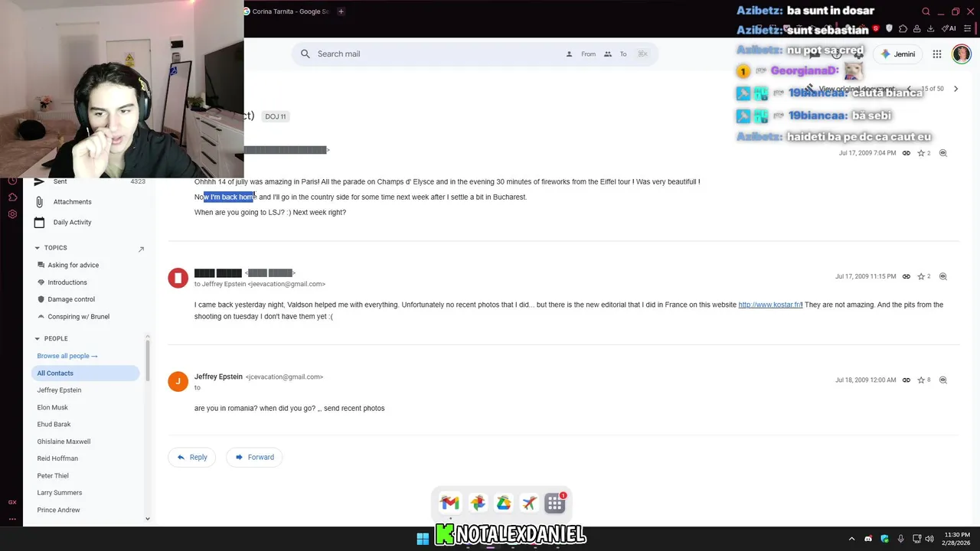Viewport: 980px width, 551px height.
Task: Copy link icon for the 7:04 PM email
Action: click(x=906, y=153)
